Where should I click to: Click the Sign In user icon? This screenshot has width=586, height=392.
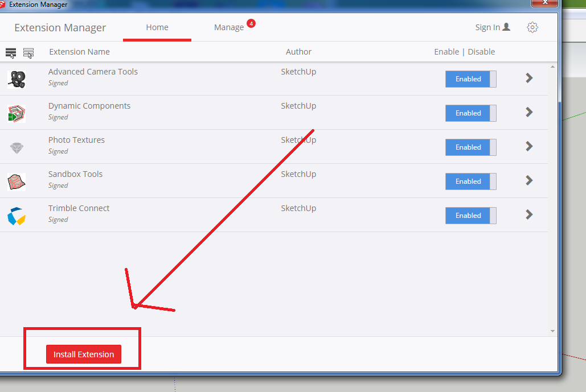point(507,27)
